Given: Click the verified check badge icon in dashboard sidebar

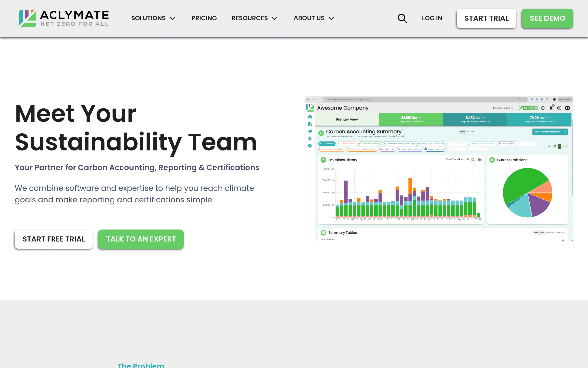Looking at the screenshot, I should tap(310, 146).
